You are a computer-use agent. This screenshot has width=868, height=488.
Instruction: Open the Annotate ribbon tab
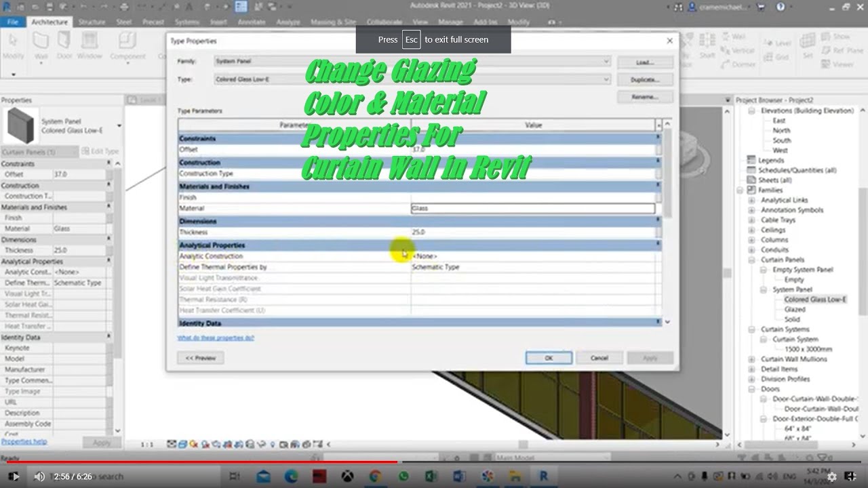252,22
